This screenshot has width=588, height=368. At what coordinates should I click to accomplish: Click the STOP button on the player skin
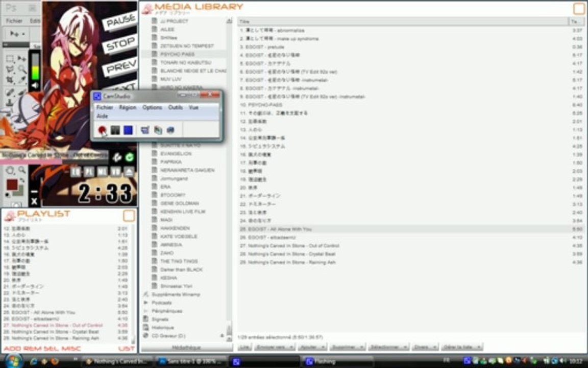tap(120, 44)
